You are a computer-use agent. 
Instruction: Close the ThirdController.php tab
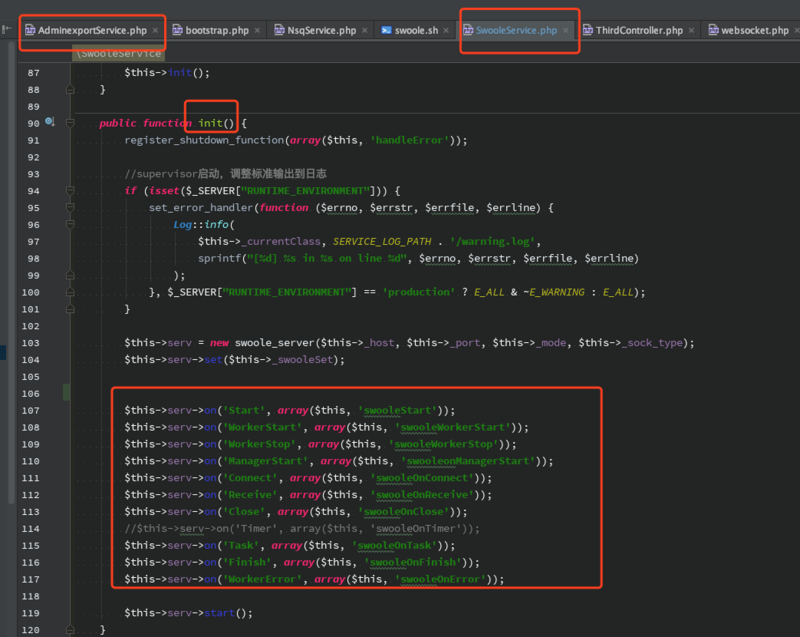691,31
